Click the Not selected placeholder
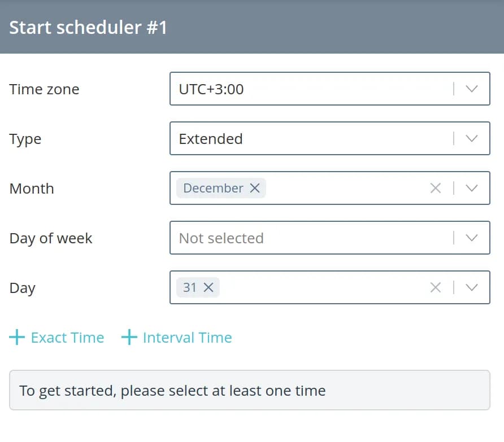504x442 pixels. [x=221, y=238]
